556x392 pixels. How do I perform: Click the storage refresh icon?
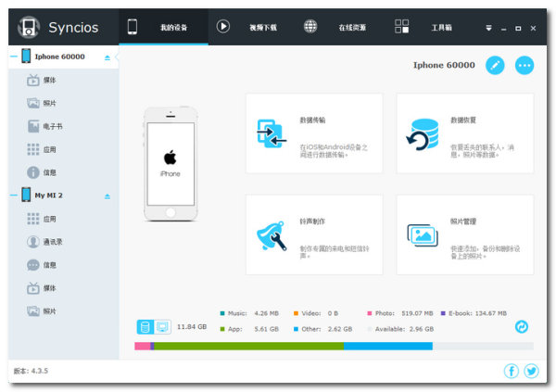click(x=522, y=326)
